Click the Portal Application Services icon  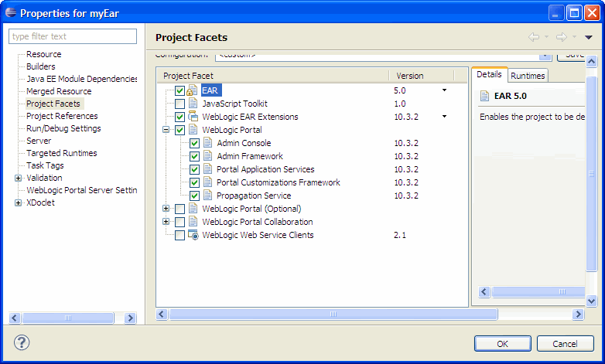tap(207, 169)
